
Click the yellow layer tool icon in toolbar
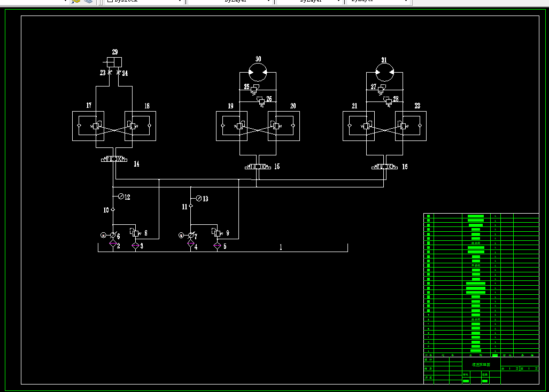(x=76, y=2)
